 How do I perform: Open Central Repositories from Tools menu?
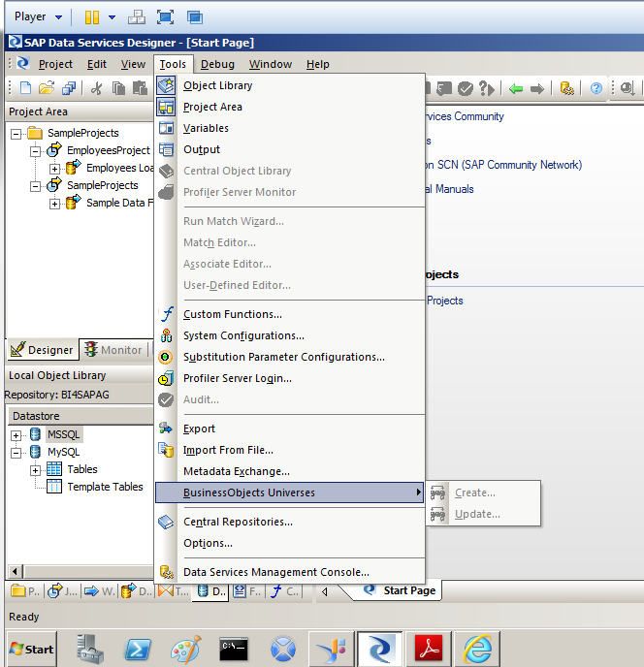coord(290,522)
